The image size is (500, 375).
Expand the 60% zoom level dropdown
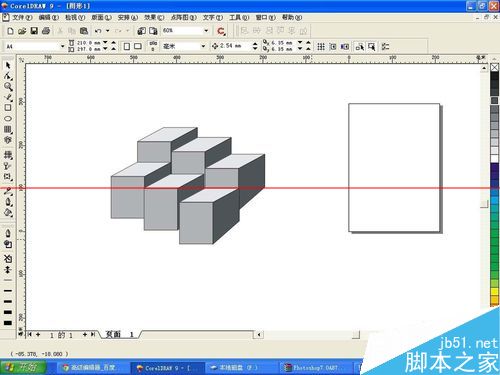coord(206,31)
